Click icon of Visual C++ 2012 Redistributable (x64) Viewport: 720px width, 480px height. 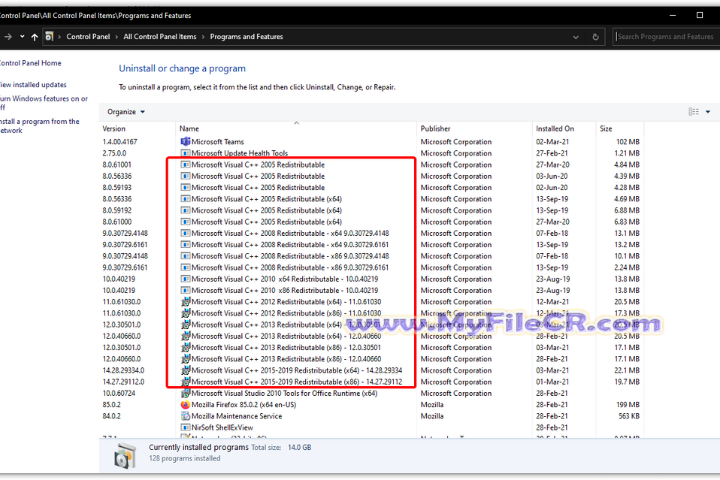185,302
